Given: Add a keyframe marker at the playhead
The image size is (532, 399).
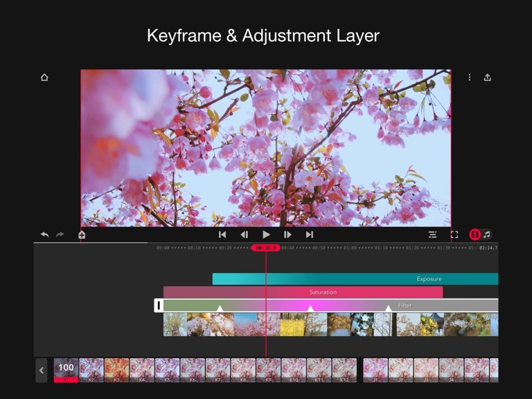Looking at the screenshot, I should pyautogui.click(x=82, y=235).
